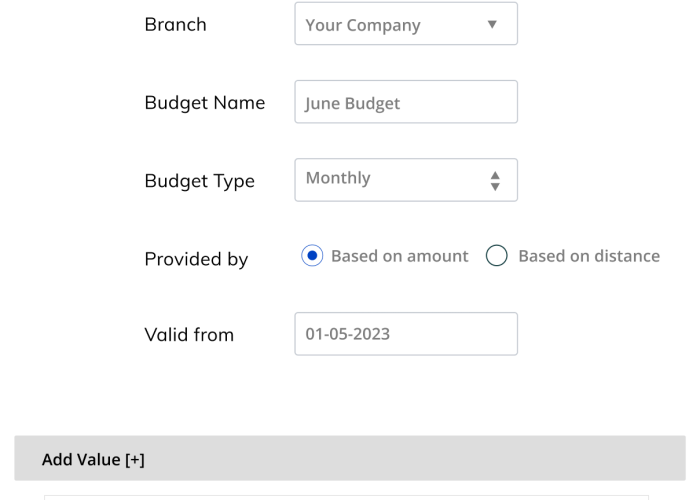
Task: Click the 01-05-2023 date value
Action: click(x=347, y=334)
